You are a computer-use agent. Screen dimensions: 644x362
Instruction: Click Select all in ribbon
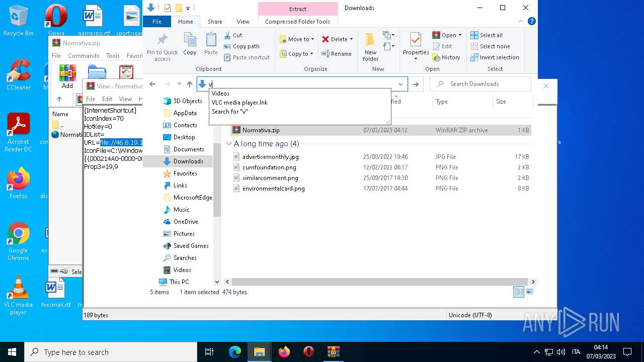point(487,35)
